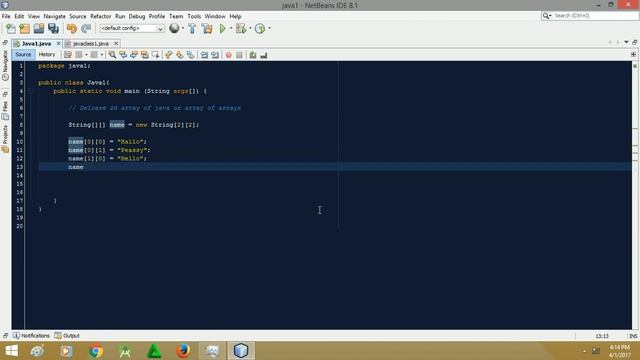
Task: Open the Notifications panel
Action: click(x=31, y=336)
